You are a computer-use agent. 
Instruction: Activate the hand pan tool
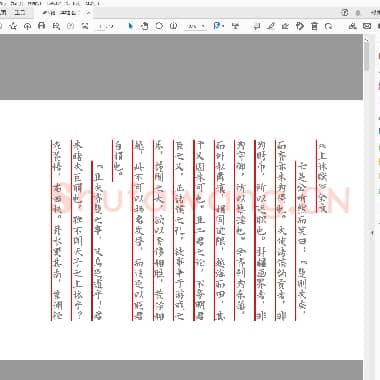coord(144,26)
